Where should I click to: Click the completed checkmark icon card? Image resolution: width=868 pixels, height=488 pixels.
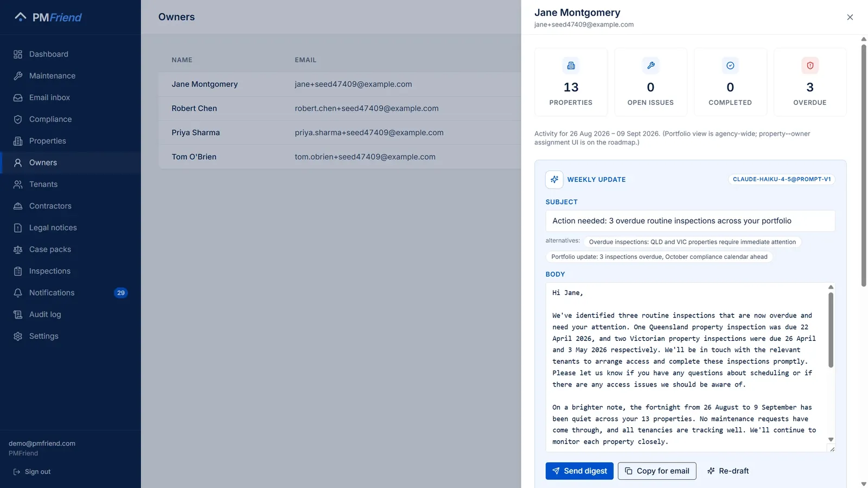730,82
